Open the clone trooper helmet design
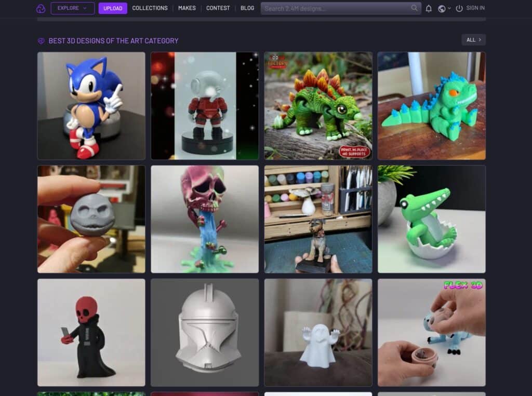 tap(205, 333)
